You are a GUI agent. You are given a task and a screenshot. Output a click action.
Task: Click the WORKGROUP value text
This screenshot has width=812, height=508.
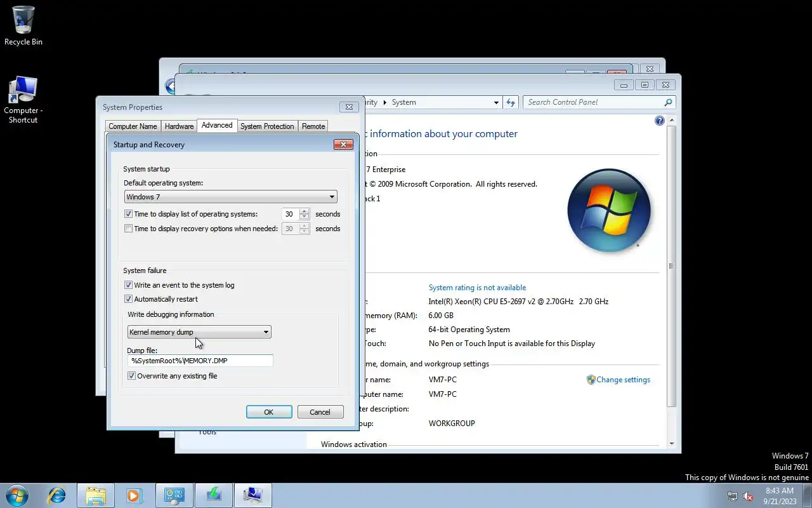point(452,424)
